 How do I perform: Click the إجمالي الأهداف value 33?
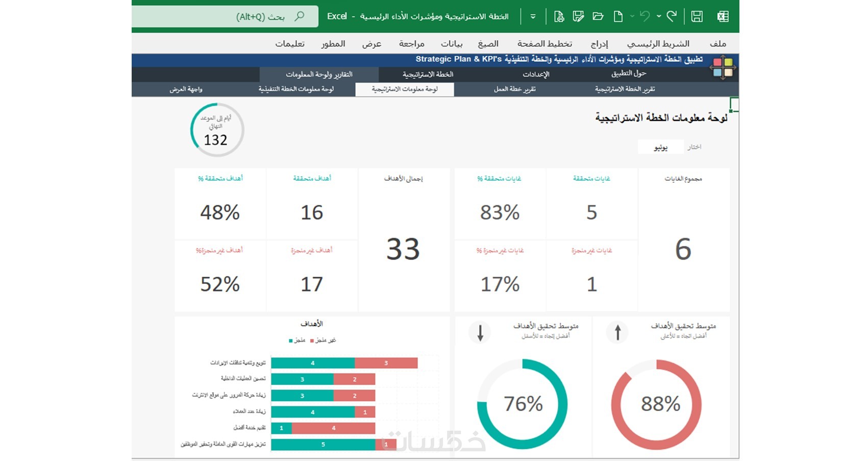(x=403, y=249)
